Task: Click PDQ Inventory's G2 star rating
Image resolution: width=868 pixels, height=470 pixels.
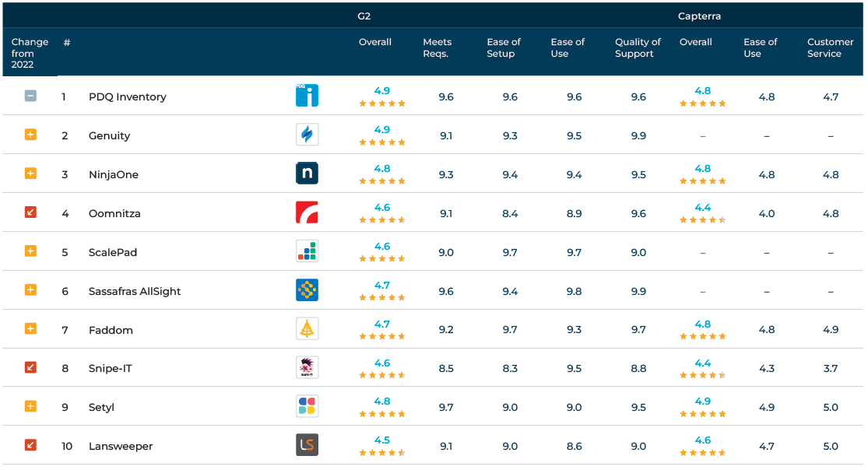Action: (x=381, y=103)
